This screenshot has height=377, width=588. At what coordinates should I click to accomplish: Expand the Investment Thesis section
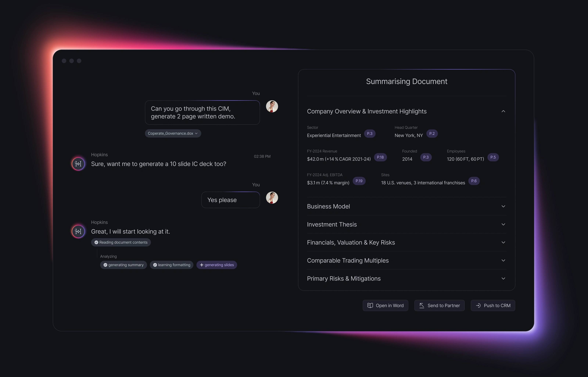tap(503, 224)
